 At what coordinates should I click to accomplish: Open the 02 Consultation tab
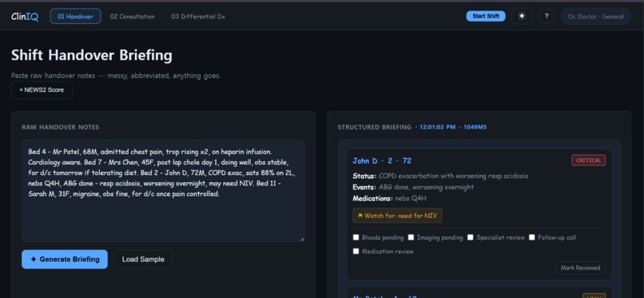tap(133, 17)
